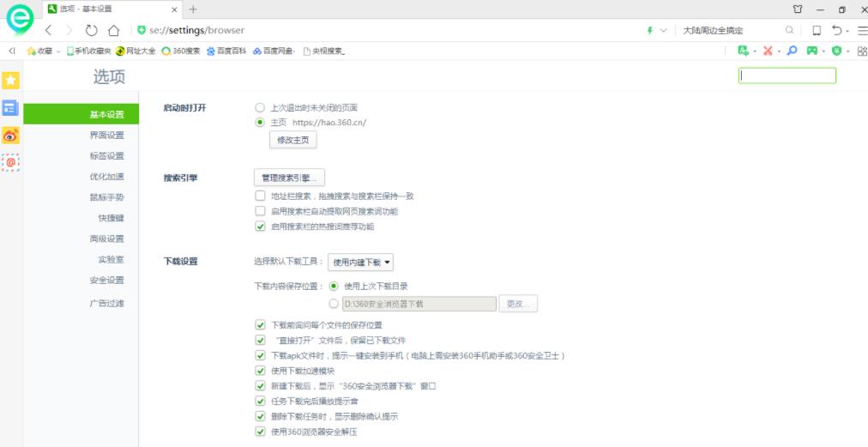Click the blue magnifier find icon

point(793,51)
